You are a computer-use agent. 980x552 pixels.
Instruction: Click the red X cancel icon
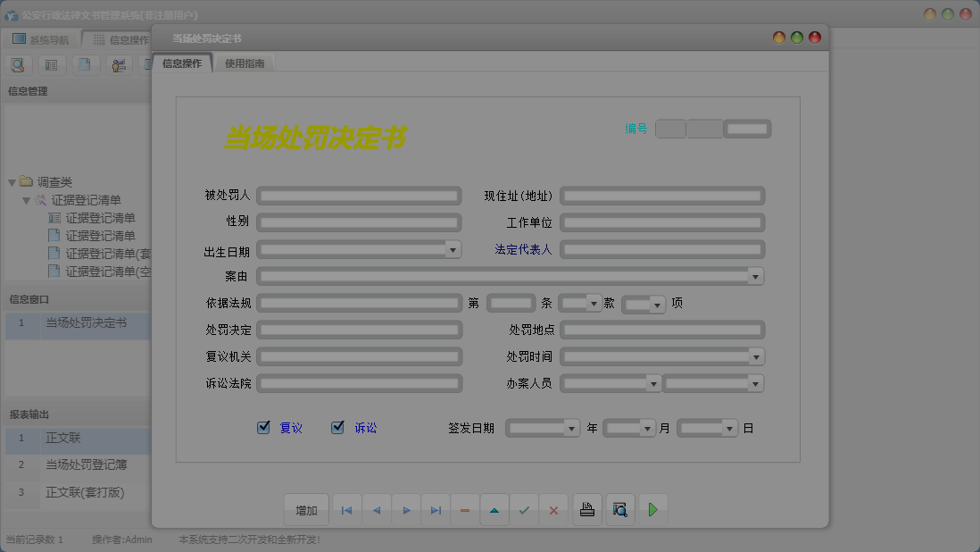click(553, 509)
